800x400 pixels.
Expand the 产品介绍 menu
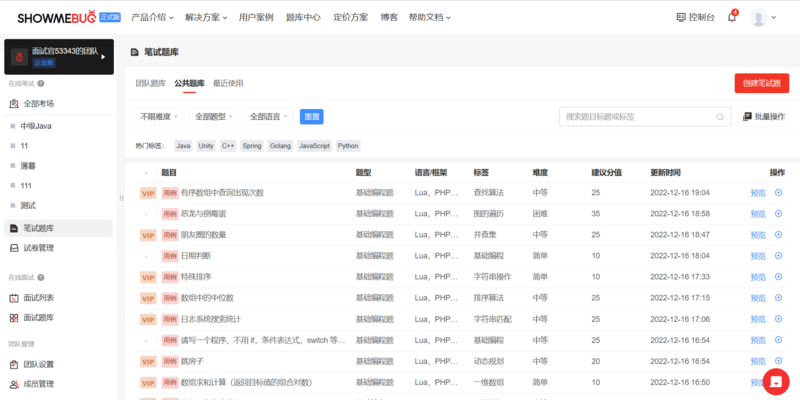pyautogui.click(x=153, y=17)
